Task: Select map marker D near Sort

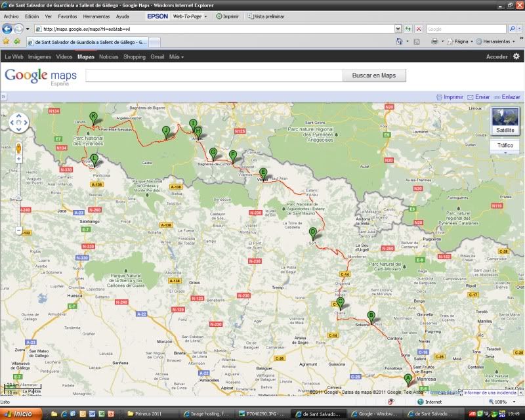Action: [313, 234]
